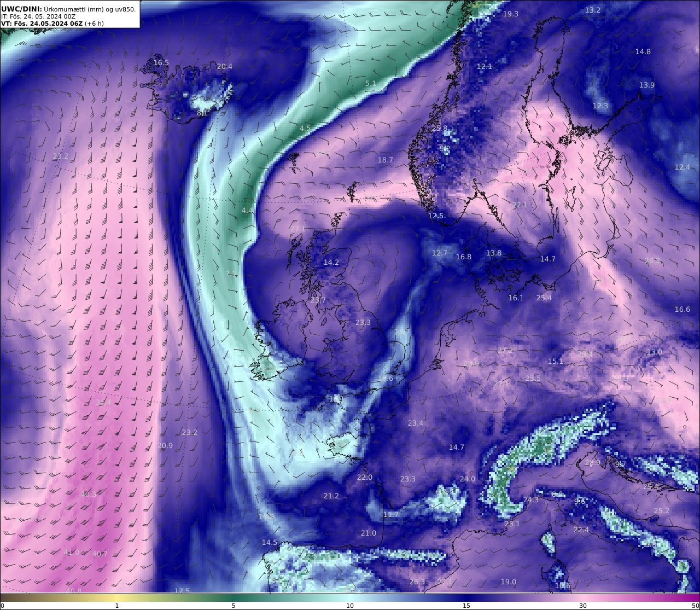Click the colorbar tick label 30
The image size is (700, 610).
click(583, 606)
